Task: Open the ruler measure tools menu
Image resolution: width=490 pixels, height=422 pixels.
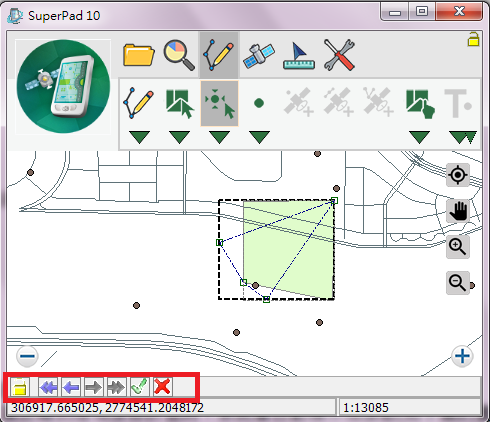Action: pyautogui.click(x=299, y=55)
